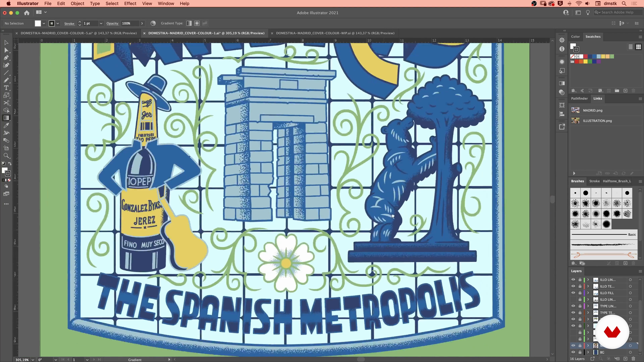
Task: Hide the ILLO FILL layer
Action: pyautogui.click(x=573, y=293)
